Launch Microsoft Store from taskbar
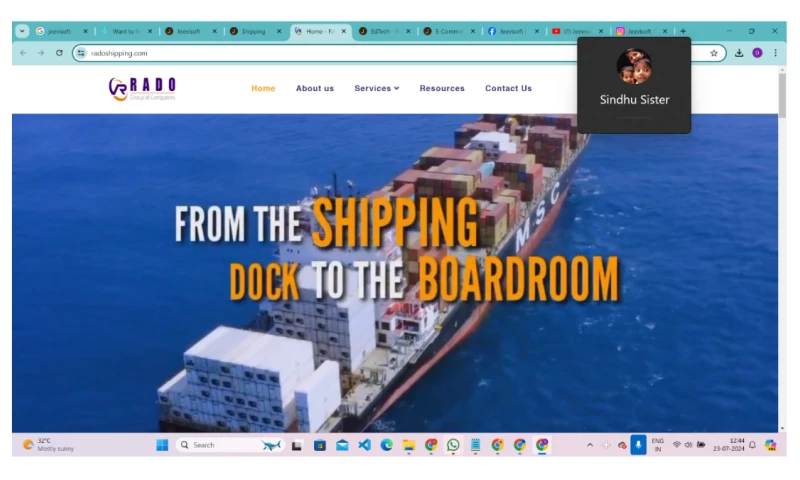The width and height of the screenshot is (800, 480). tap(320, 445)
